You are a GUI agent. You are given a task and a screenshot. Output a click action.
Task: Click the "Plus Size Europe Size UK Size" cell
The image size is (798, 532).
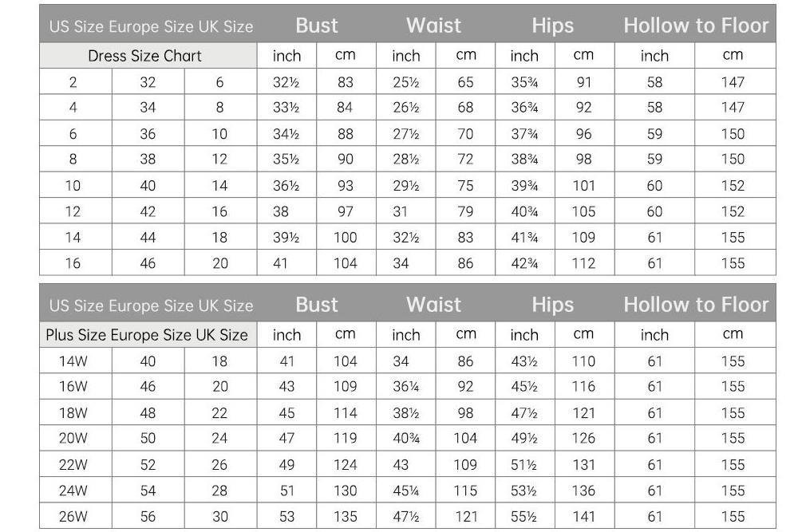point(147,334)
